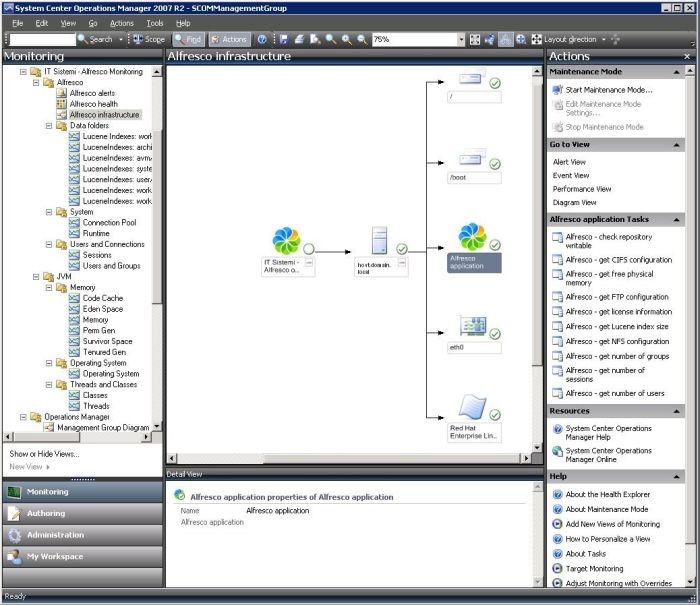This screenshot has height=605, width=700.
Task: Click the /boot disk node icon
Action: [472, 159]
